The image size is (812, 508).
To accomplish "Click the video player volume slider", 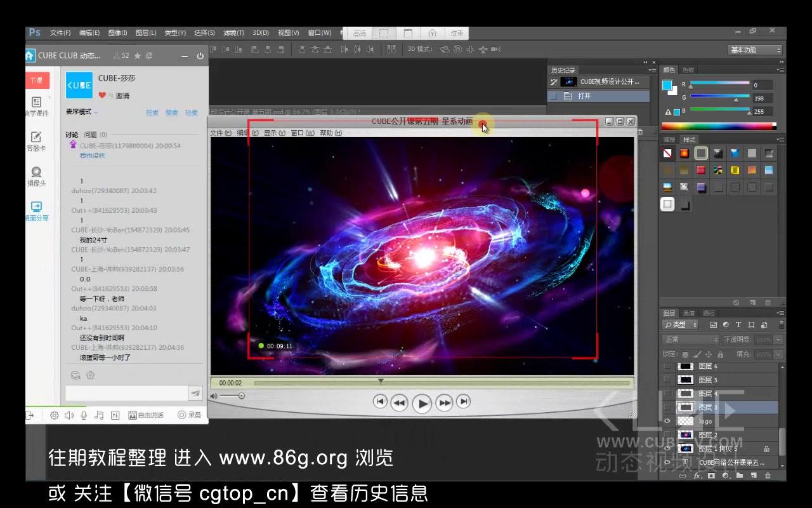I will (x=233, y=396).
